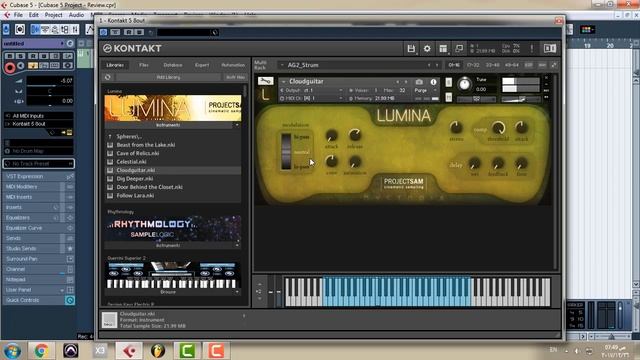
Task: Toggle the aux rack view button
Action: 542,65
